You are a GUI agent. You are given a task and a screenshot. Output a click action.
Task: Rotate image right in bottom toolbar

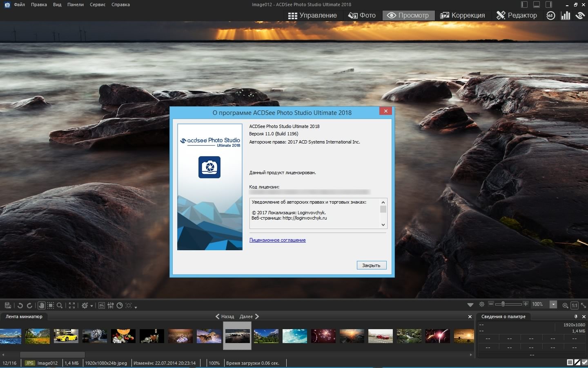click(29, 305)
